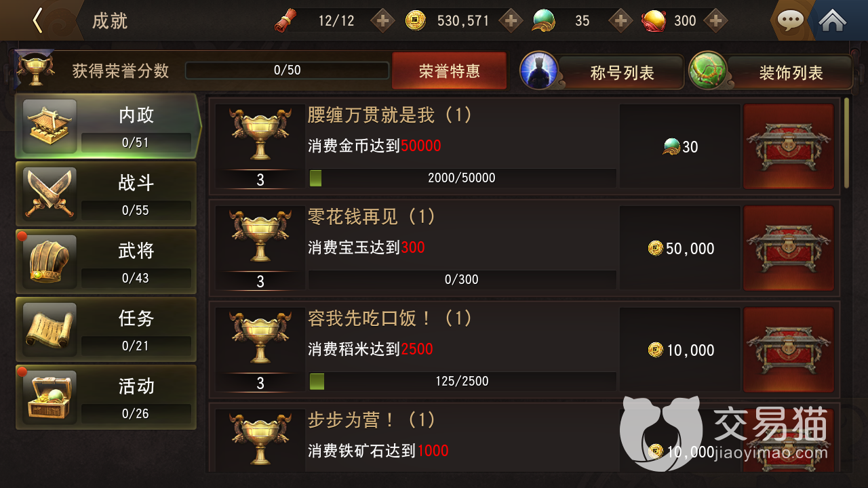This screenshot has height=488, width=868.
Task: Add resource with plus beside 300
Action: coord(715,20)
